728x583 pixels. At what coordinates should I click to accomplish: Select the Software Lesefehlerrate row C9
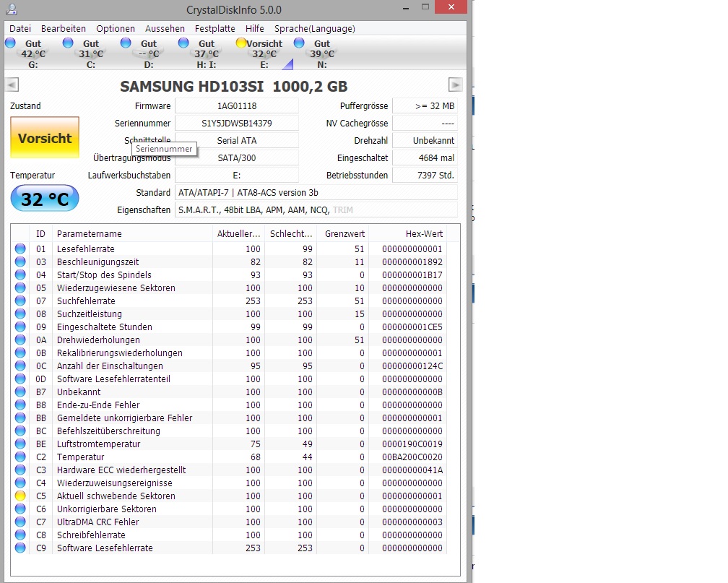point(230,548)
